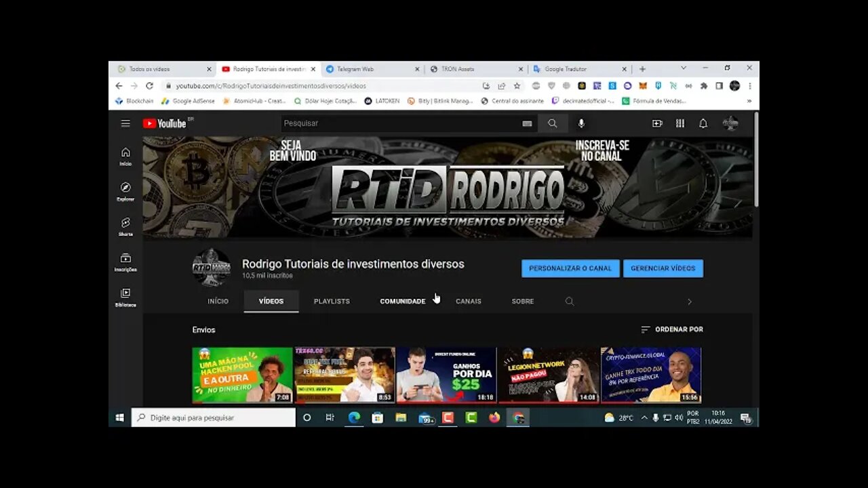Screen dimensions: 868x488
Task: Open Explorar in the sidebar
Action: [x=125, y=192]
